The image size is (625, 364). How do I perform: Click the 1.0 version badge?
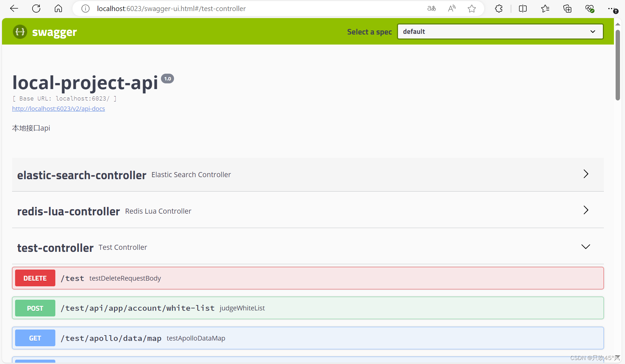[168, 79]
